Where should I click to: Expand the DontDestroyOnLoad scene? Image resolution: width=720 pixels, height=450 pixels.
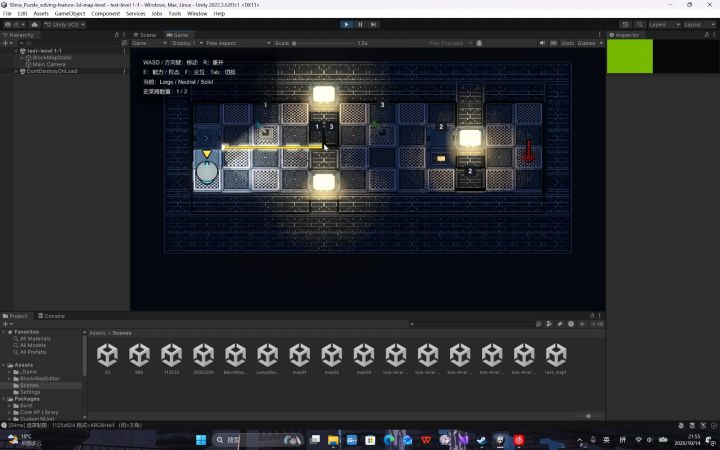point(17,71)
